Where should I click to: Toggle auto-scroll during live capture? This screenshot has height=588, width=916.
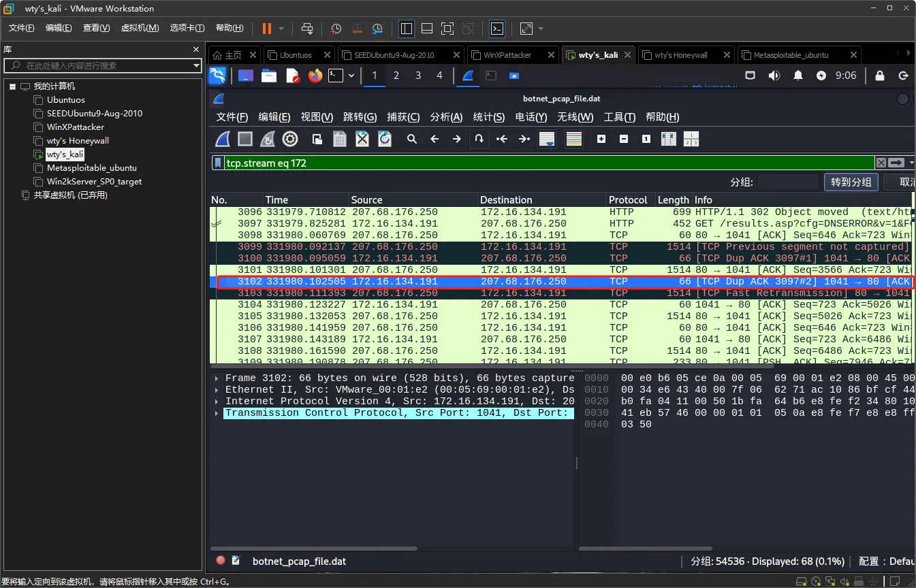(547, 140)
